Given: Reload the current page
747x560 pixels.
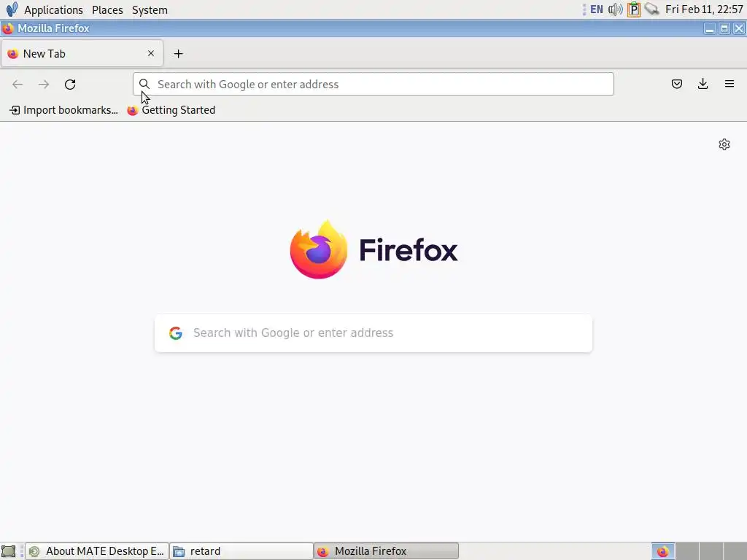Looking at the screenshot, I should tap(70, 85).
